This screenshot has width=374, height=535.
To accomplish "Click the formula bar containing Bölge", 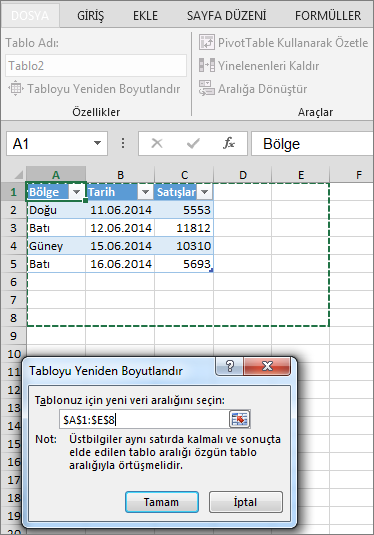I will 312,144.
